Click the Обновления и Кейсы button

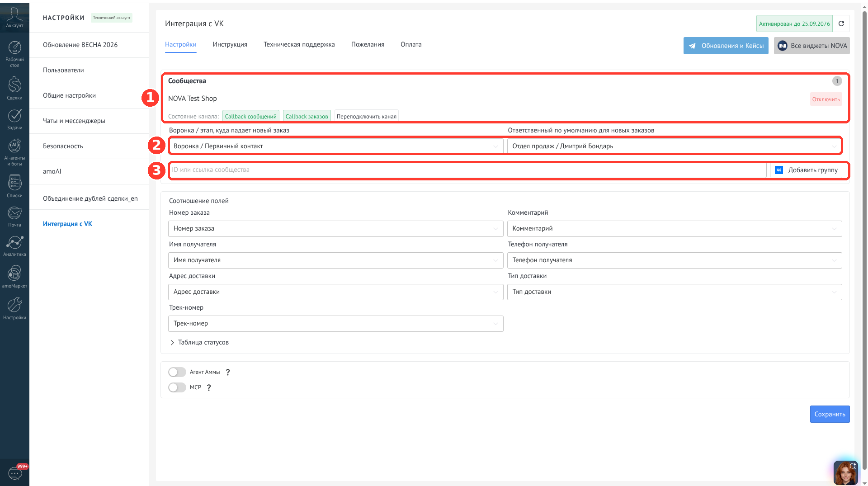(x=726, y=46)
